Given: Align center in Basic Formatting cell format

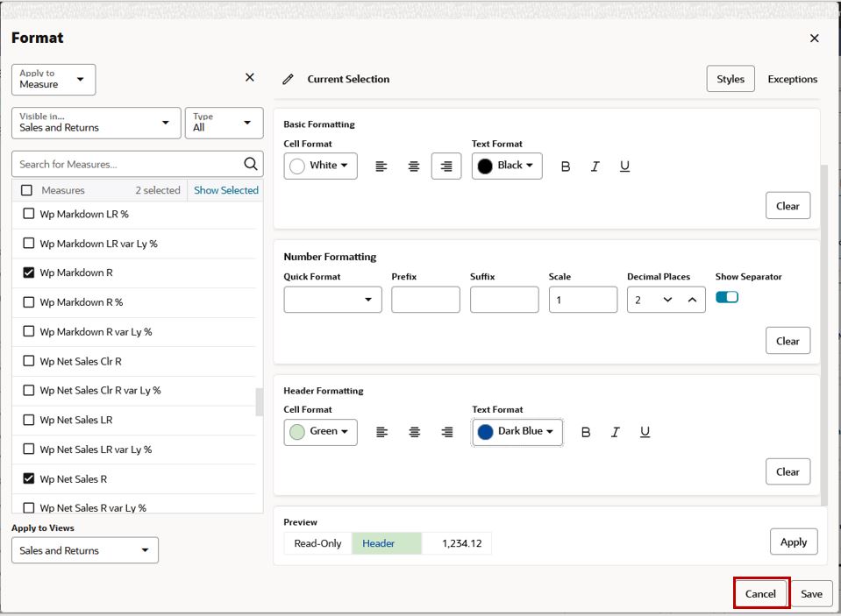Looking at the screenshot, I should [x=414, y=166].
